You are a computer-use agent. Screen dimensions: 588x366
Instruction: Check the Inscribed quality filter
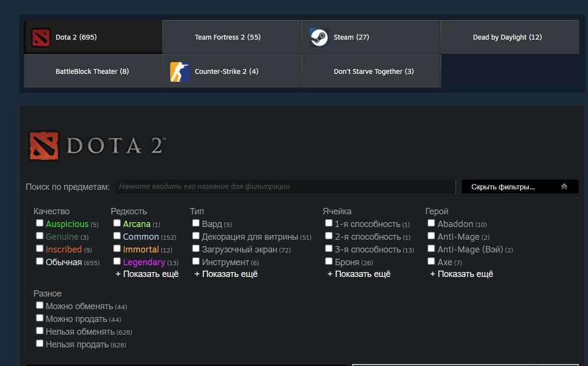tap(40, 249)
